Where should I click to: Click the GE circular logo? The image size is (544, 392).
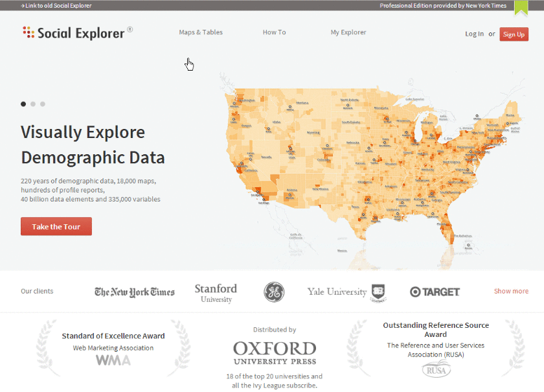274,292
